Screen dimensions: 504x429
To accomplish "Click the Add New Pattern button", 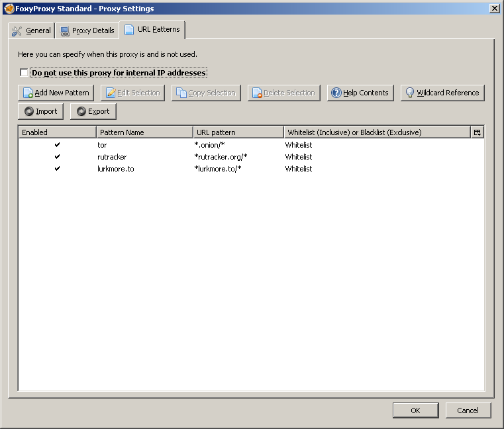I will [x=56, y=93].
